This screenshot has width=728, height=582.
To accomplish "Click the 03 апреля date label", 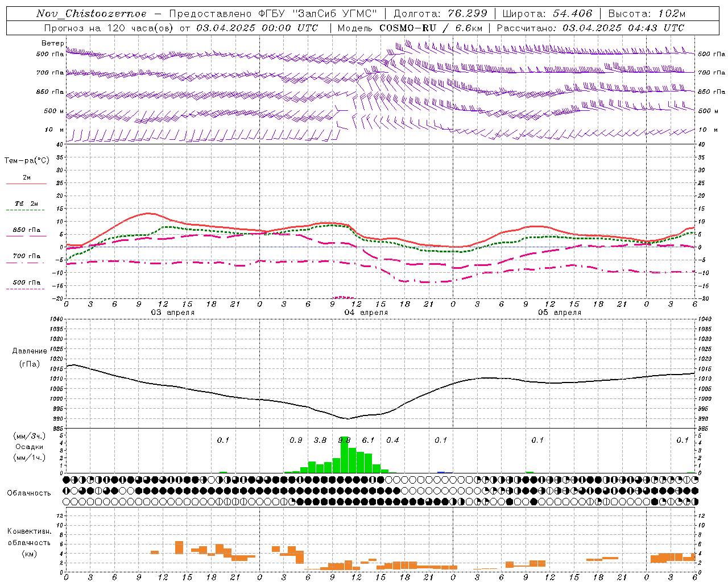I will point(172,313).
